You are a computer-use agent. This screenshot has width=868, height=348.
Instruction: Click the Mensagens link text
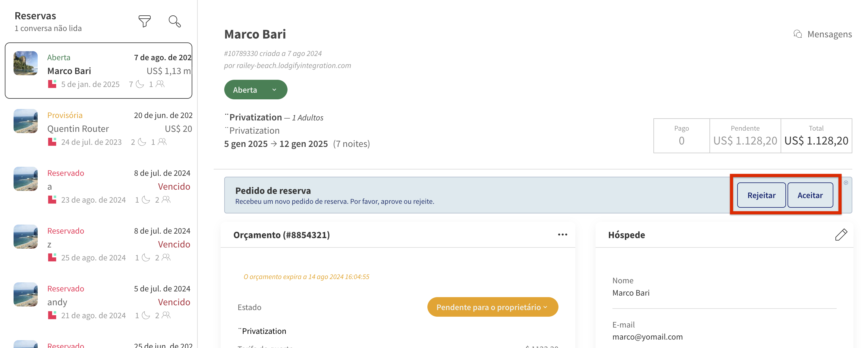[830, 34]
